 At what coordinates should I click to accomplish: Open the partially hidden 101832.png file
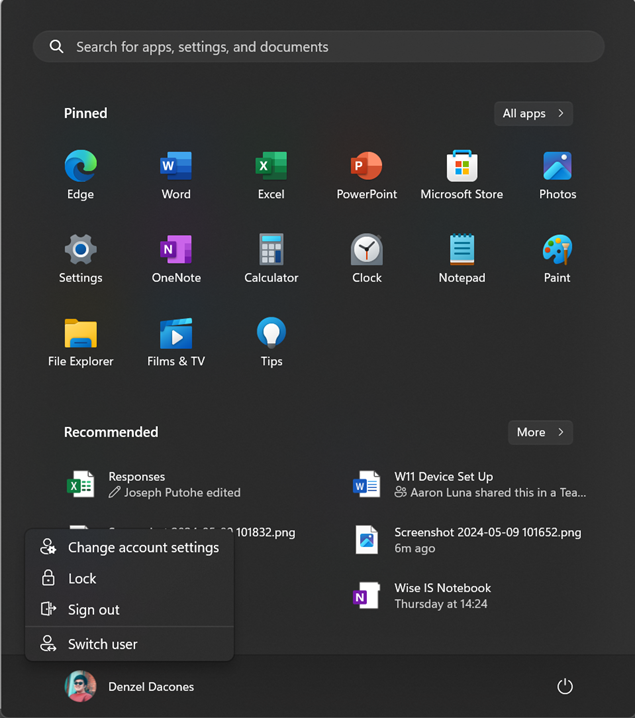pos(265,532)
